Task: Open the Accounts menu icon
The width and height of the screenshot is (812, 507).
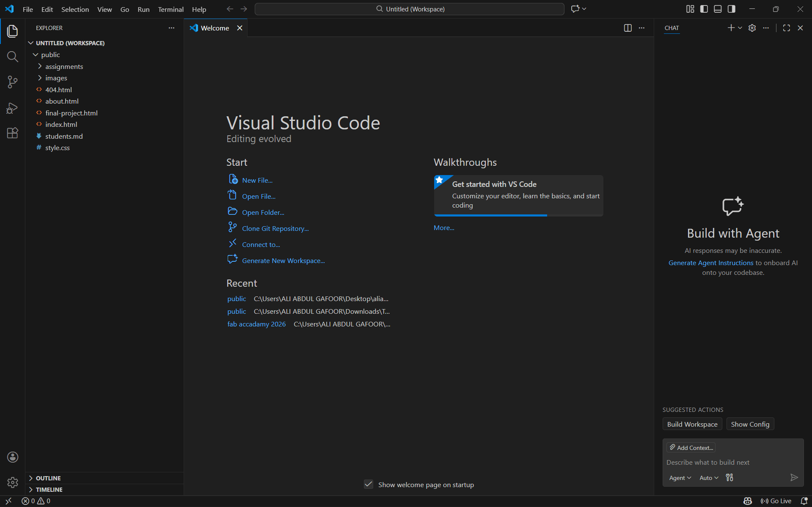Action: point(13,457)
